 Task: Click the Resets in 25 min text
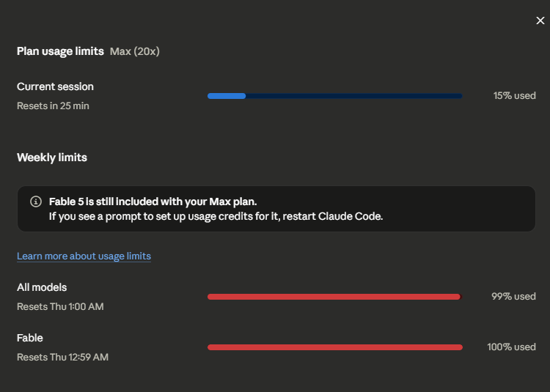pos(53,106)
